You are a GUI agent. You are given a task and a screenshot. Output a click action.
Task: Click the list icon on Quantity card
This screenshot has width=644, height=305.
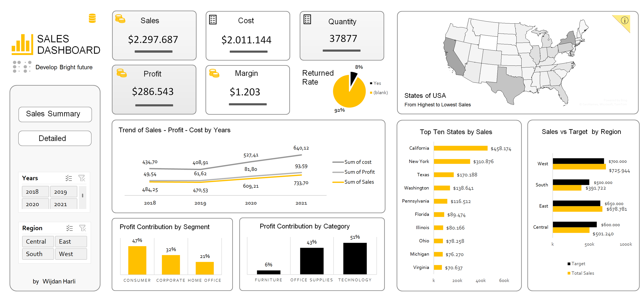[x=307, y=19]
